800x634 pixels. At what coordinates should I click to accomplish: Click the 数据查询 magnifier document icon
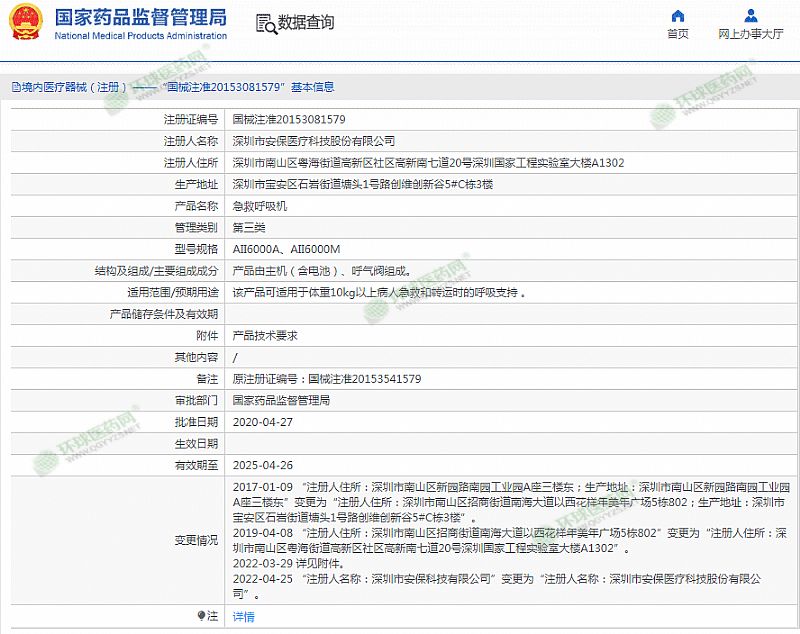tap(264, 24)
